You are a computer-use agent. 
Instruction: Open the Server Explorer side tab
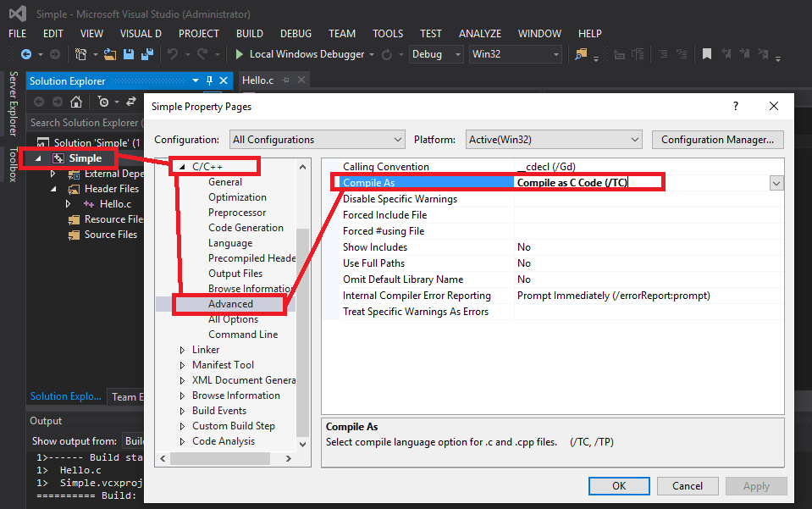(x=14, y=103)
